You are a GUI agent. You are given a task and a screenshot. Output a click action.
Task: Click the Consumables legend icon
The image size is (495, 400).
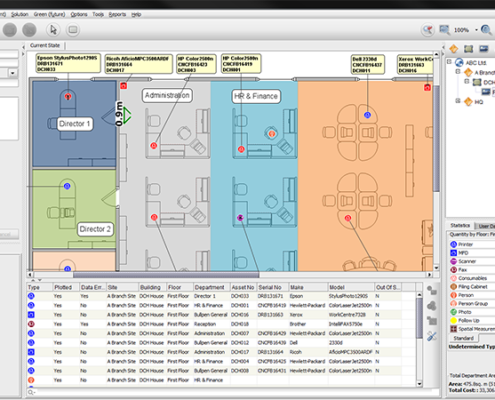coord(453,278)
